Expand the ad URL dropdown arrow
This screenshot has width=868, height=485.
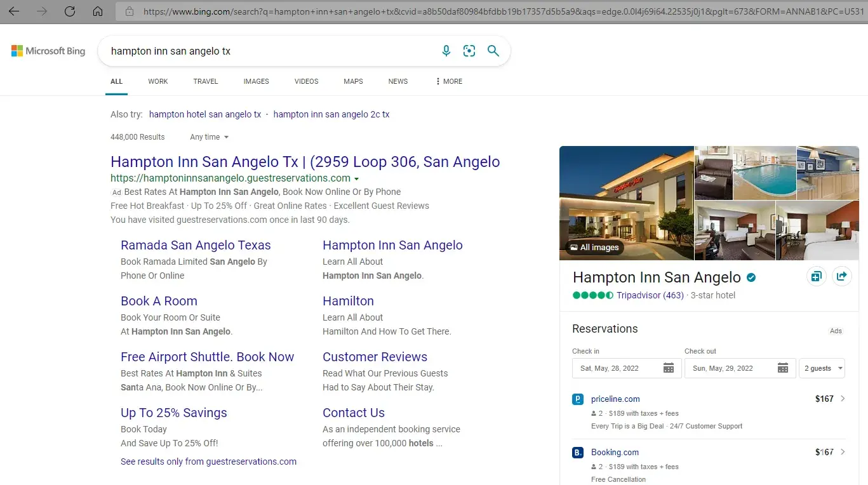coord(357,179)
